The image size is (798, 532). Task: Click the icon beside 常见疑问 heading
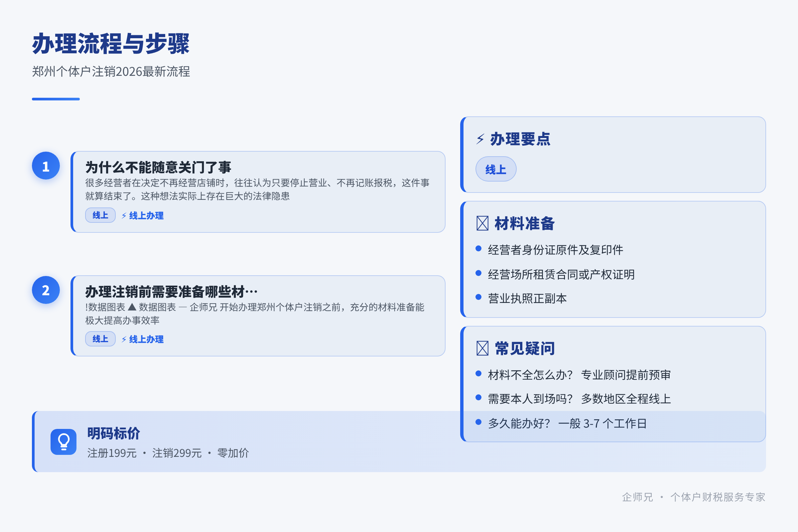tap(482, 348)
